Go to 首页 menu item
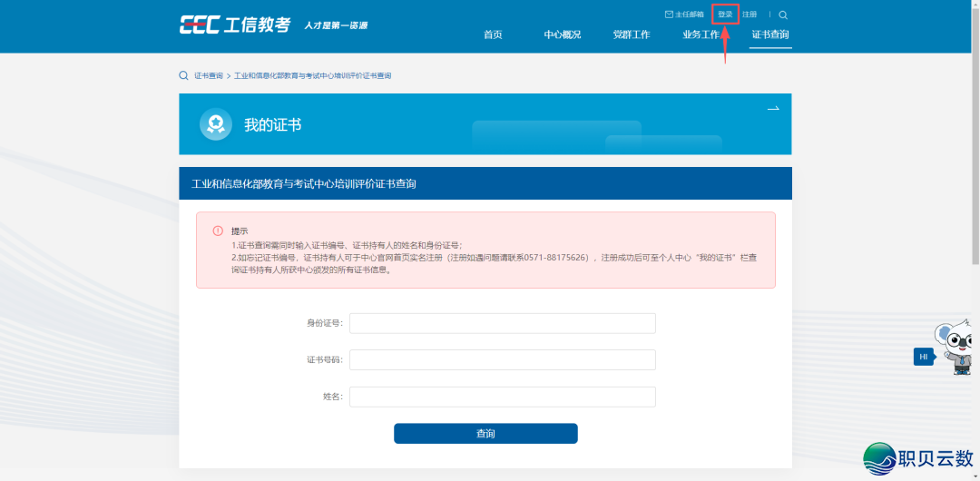The image size is (980, 481). pyautogui.click(x=493, y=35)
